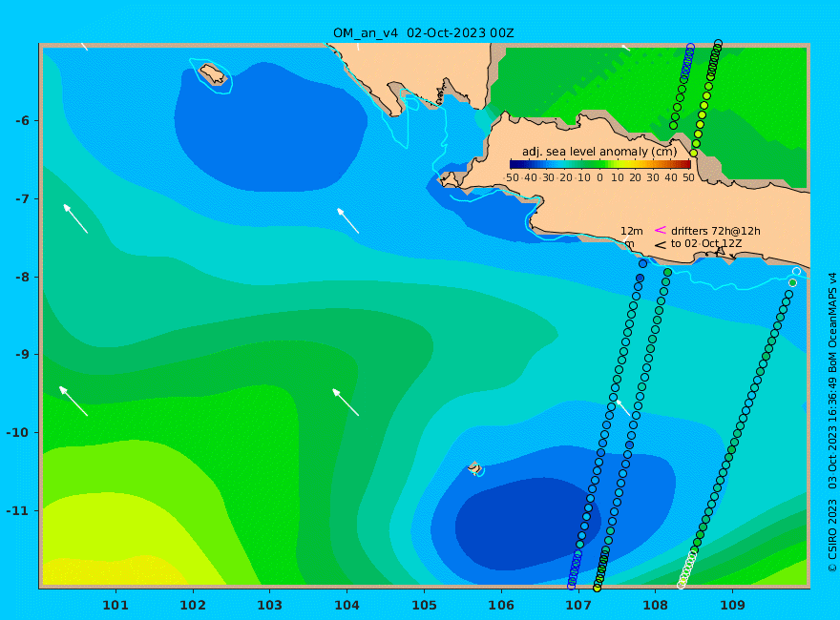Click Enggano island in the upper-left ocean
840x620 pixels.
213,74
